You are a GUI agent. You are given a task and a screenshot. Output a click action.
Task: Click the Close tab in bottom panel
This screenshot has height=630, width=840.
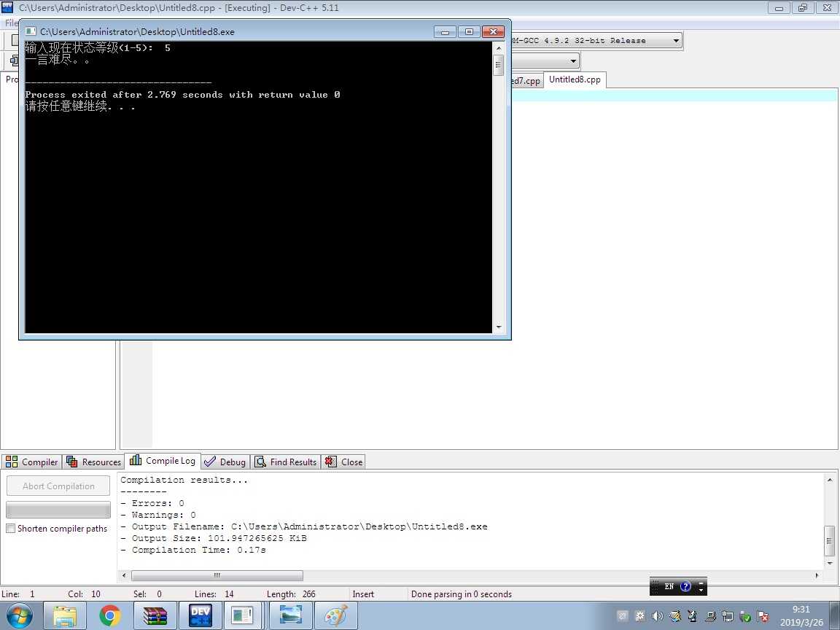coord(344,462)
